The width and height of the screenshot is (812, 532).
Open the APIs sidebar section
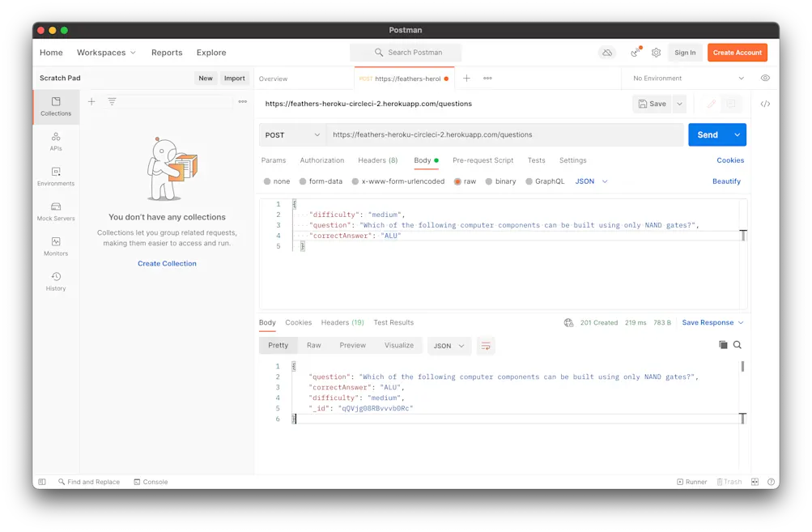pyautogui.click(x=56, y=142)
